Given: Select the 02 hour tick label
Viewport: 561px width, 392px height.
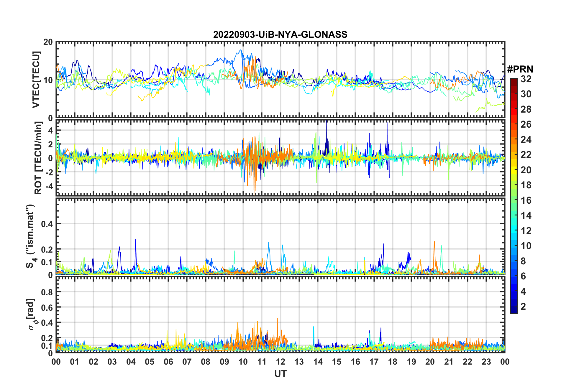Looking at the screenshot, I should [x=93, y=362].
